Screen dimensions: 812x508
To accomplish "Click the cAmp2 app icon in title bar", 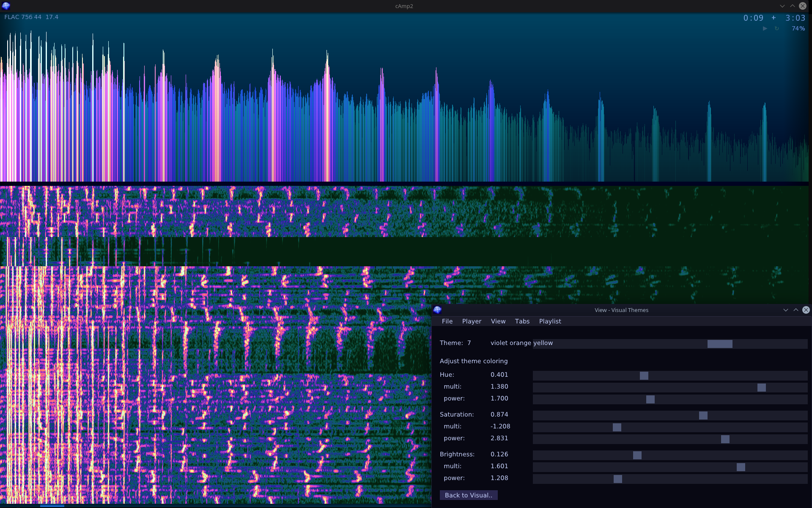I will [6, 6].
